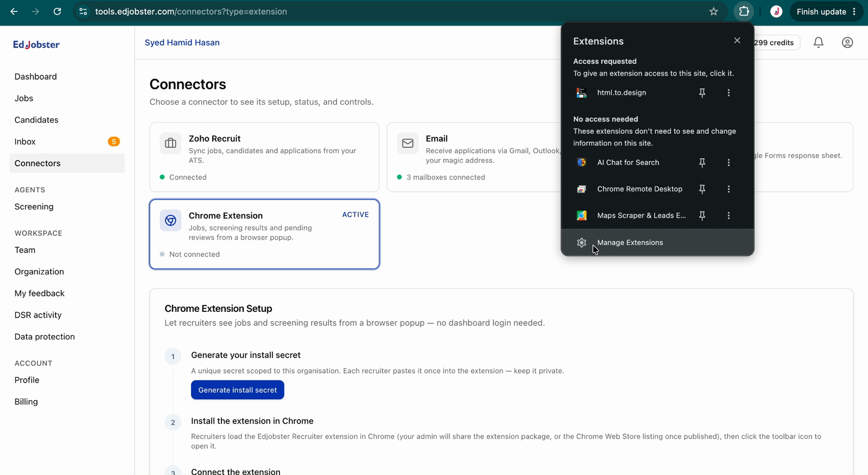Bookmark this page with the star icon
This screenshot has height=475, width=868.
click(x=714, y=11)
